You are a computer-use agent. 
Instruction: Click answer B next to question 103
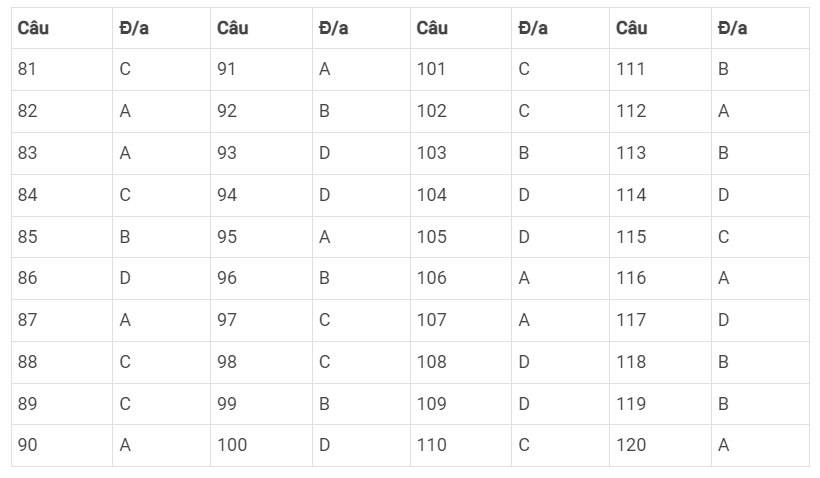coord(560,153)
